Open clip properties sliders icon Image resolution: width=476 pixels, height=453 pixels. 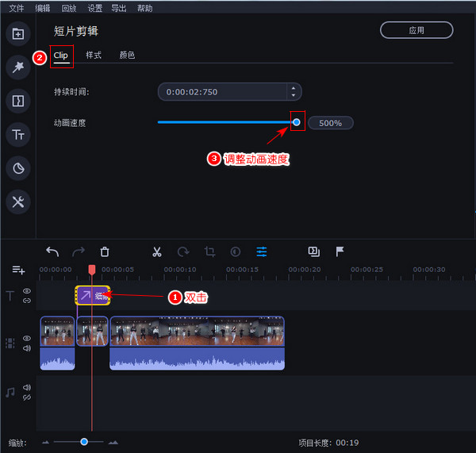click(x=261, y=251)
